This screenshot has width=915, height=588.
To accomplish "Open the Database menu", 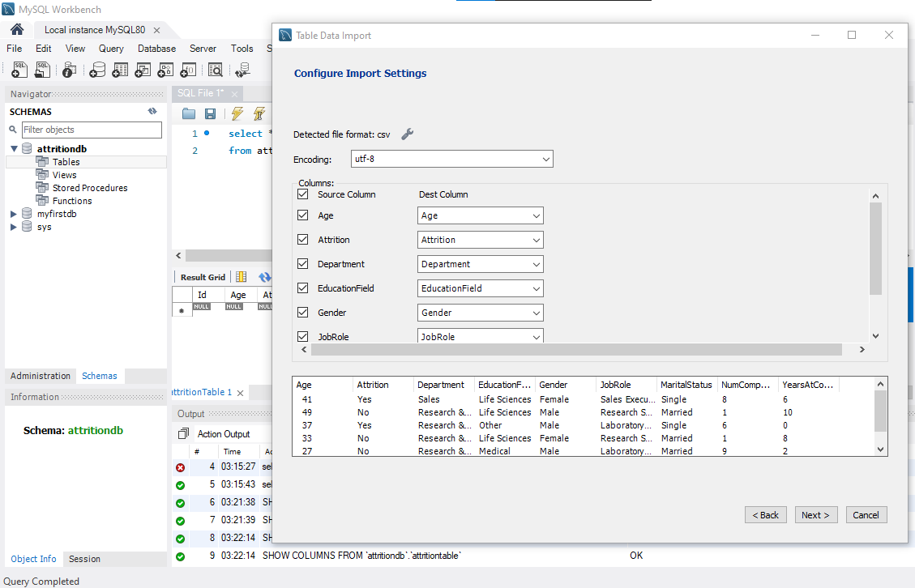I will 156,49.
